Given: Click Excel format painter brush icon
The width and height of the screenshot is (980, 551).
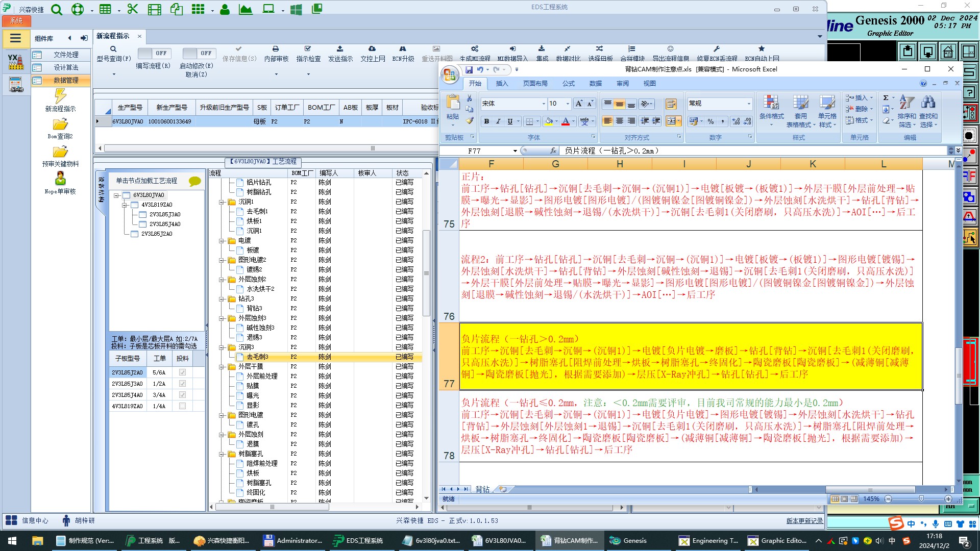Looking at the screenshot, I should 470,121.
